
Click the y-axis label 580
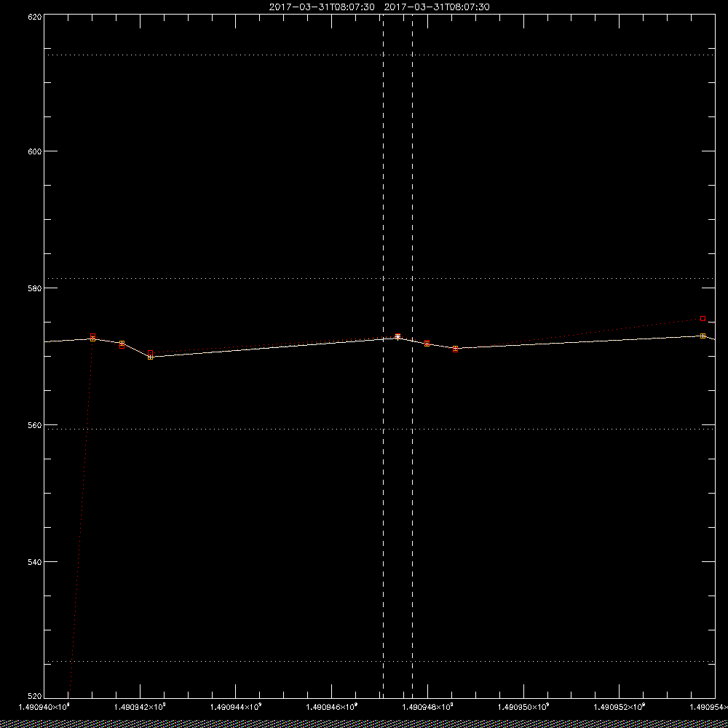tap(35, 288)
